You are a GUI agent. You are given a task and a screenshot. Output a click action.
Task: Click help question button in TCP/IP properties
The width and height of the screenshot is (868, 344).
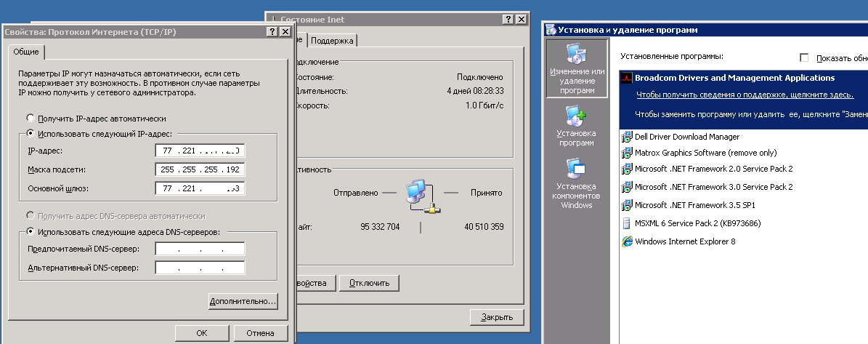(272, 32)
